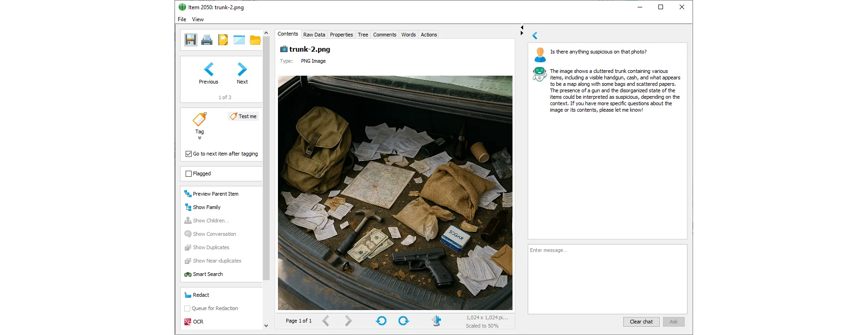Click the Enter message input field
This screenshot has height=335, width=868.
[x=607, y=279]
